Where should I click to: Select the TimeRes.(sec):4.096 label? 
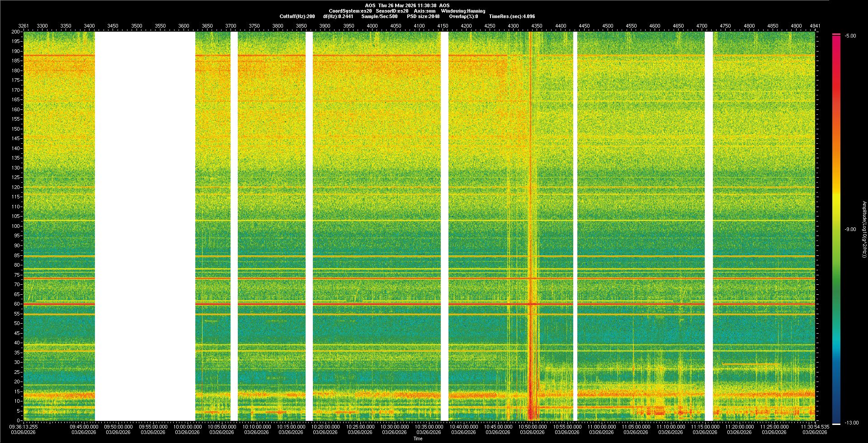(x=512, y=16)
